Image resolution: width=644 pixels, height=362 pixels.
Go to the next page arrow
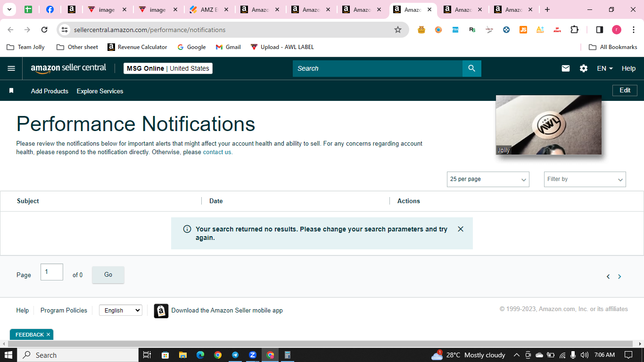619,277
